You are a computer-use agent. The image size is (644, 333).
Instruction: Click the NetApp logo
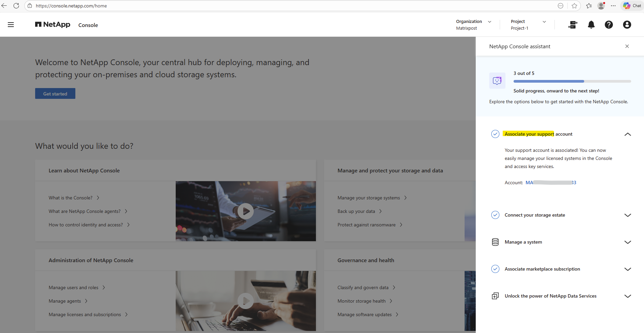click(x=53, y=25)
